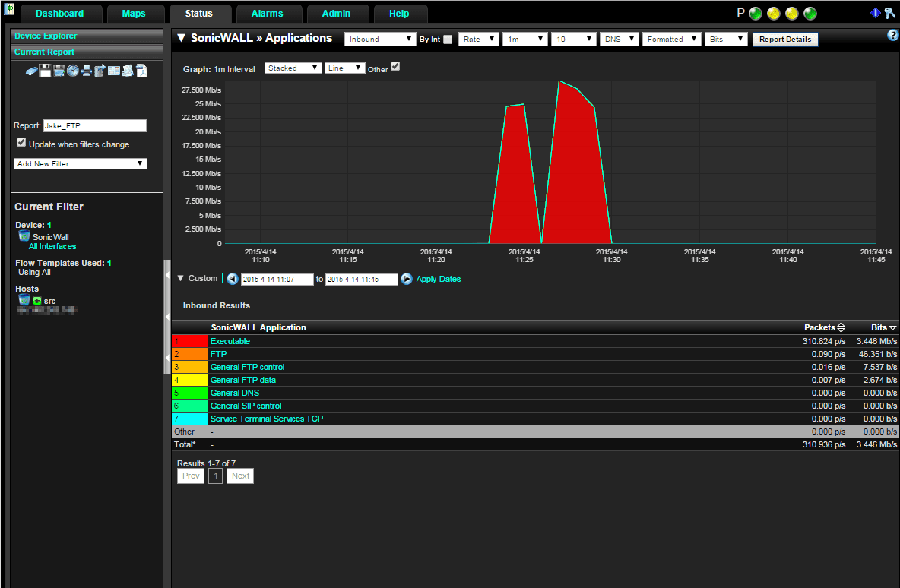Open the General FTP control link
Screen dimensions: 900x588
point(247,367)
